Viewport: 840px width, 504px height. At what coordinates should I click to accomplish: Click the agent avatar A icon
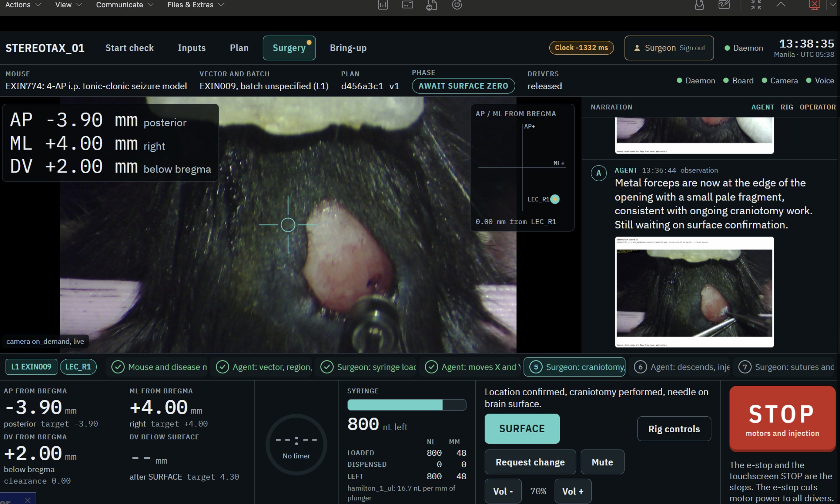(599, 173)
